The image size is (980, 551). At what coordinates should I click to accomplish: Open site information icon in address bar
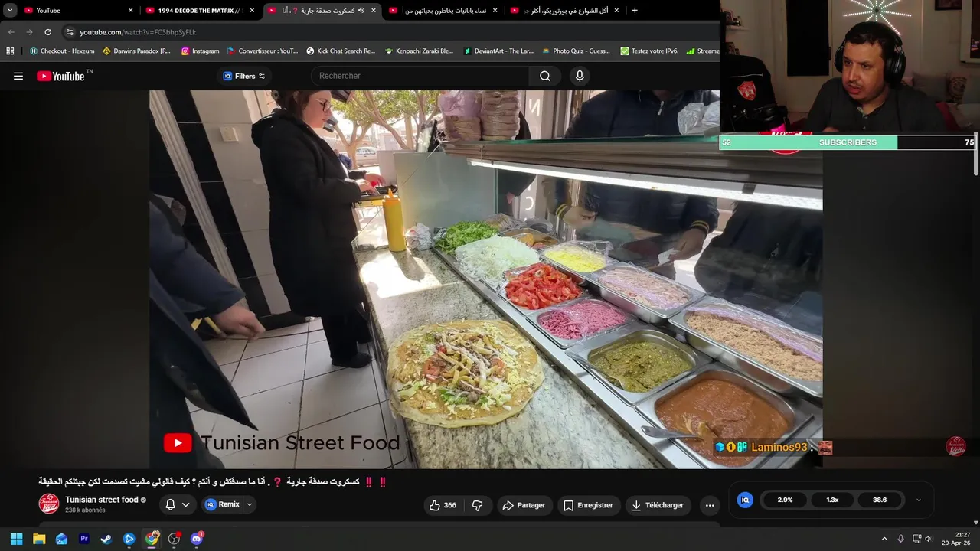pyautogui.click(x=70, y=32)
